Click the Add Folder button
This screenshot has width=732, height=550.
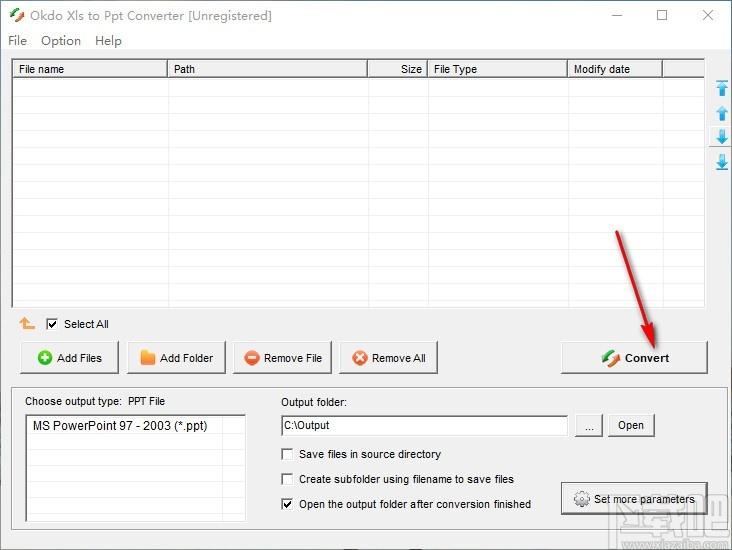(176, 358)
